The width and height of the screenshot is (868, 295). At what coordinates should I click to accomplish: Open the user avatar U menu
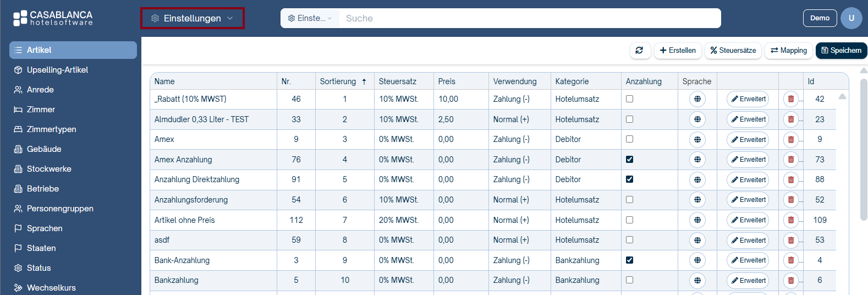tap(851, 18)
